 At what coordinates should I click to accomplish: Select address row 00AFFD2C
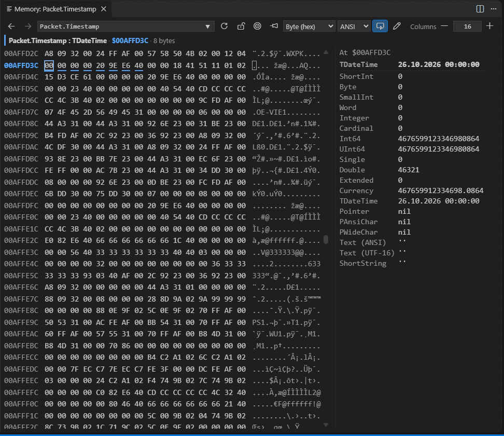tap(21, 53)
